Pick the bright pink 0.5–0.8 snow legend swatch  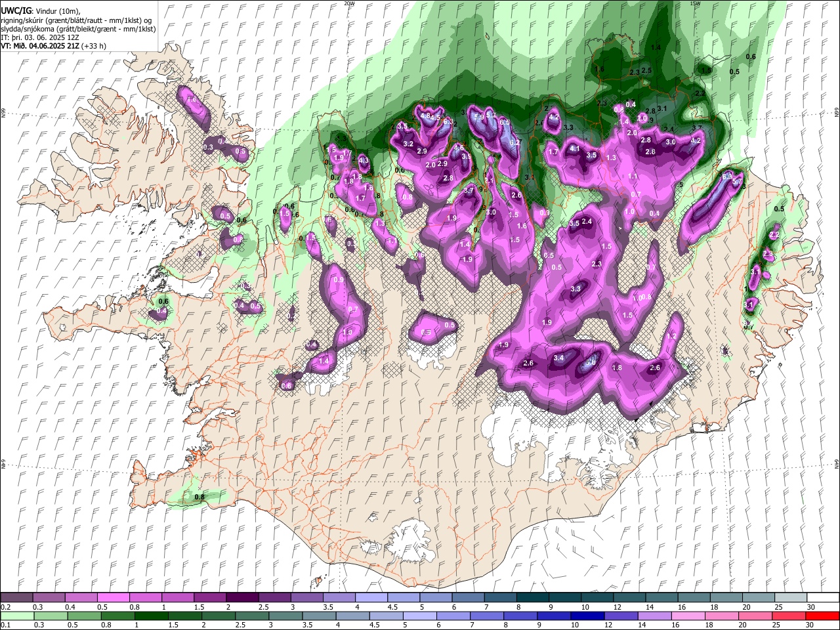[x=113, y=597]
